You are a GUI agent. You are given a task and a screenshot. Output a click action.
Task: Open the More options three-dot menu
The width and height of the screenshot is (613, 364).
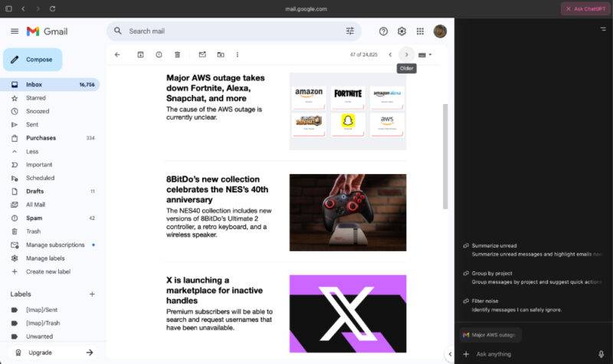(238, 54)
